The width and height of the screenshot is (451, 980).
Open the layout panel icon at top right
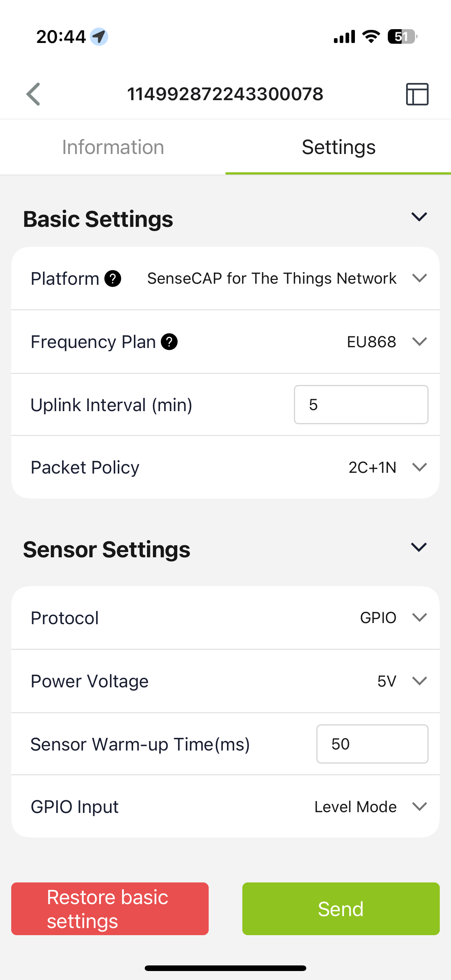coord(417,94)
